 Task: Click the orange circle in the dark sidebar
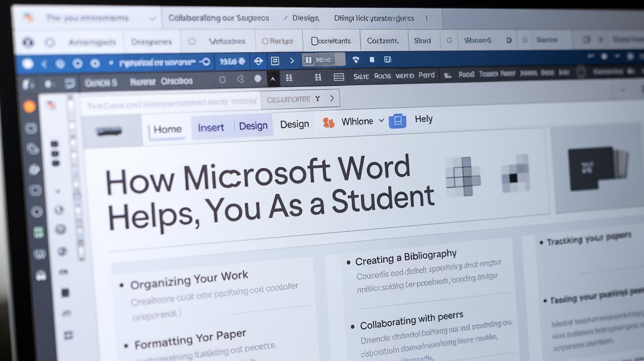[x=29, y=106]
